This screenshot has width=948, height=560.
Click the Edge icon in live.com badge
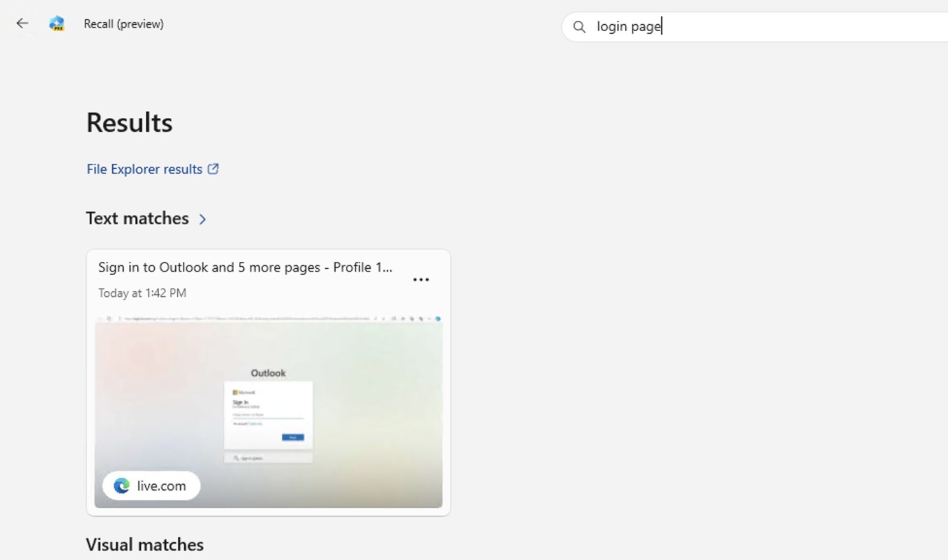122,486
